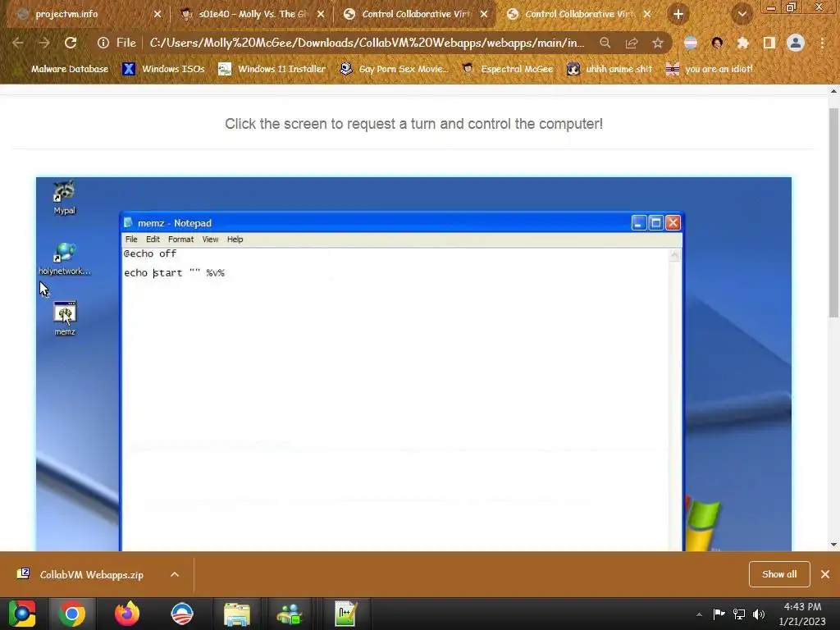
Task: Click the round face extension icon
Action: tap(717, 43)
